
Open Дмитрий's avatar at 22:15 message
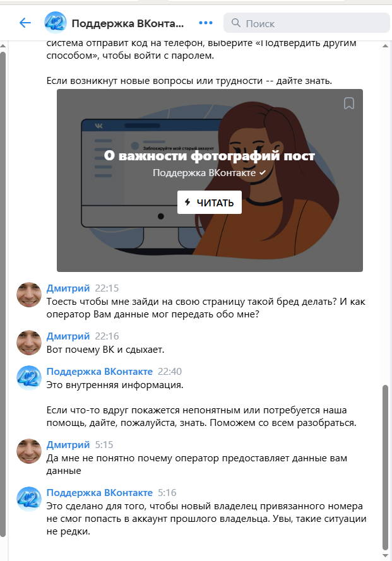pos(29,295)
